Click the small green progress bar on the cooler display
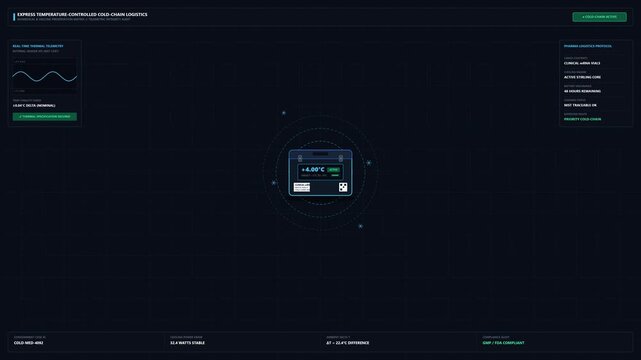641x360 pixels. click(335, 175)
